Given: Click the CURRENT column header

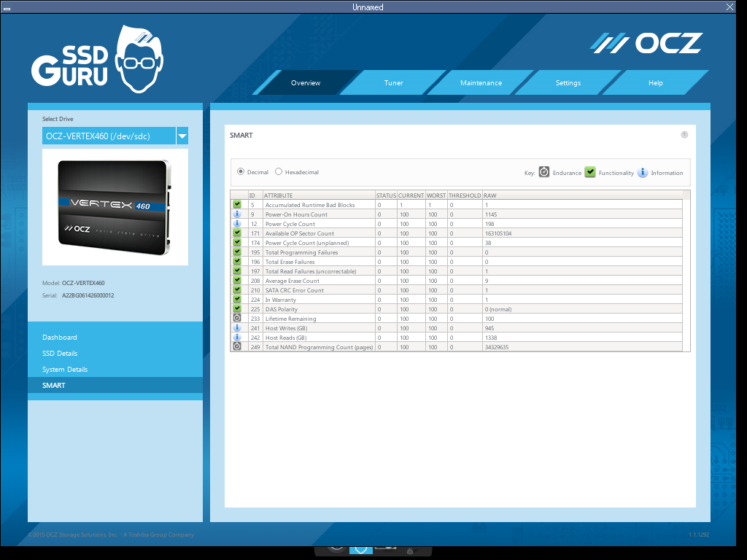Looking at the screenshot, I should tap(411, 195).
